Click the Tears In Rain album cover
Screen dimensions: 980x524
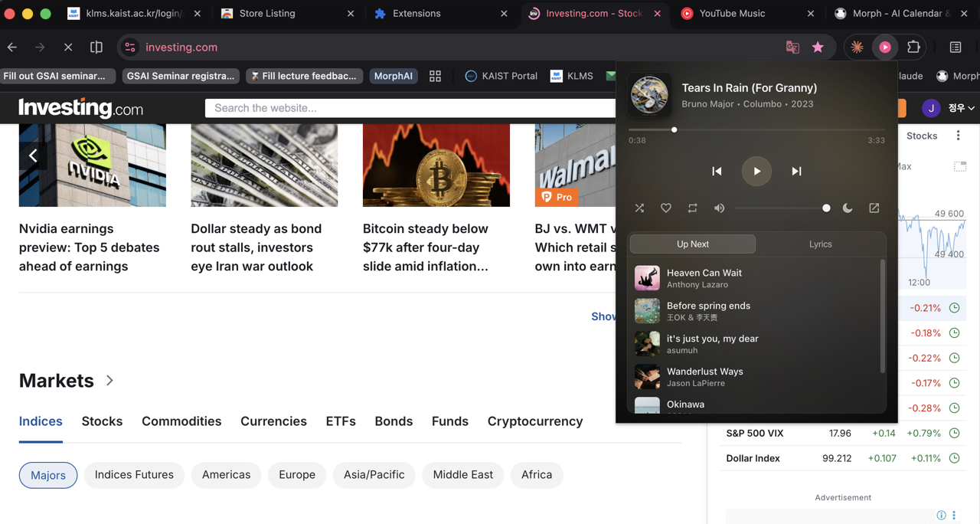649,95
